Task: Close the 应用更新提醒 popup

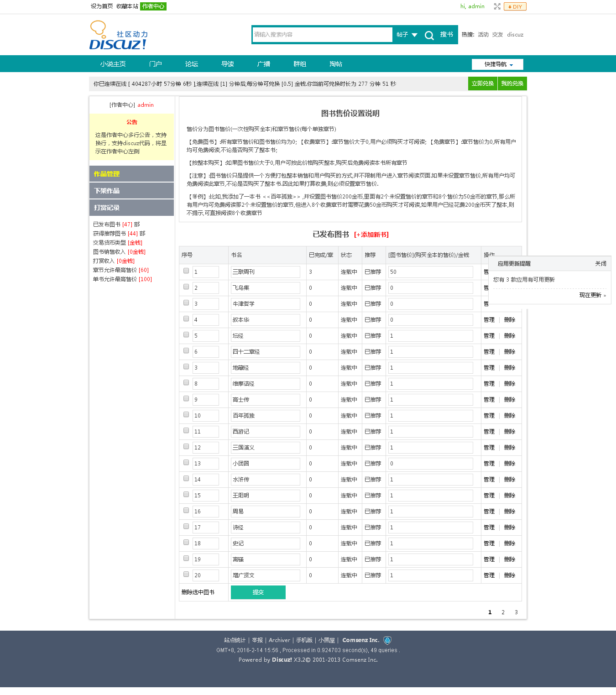Action: 600,264
